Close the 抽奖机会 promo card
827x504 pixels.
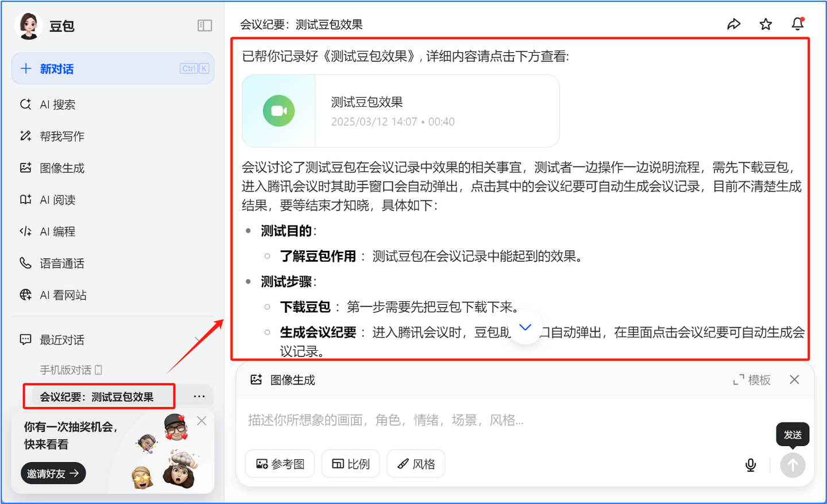tap(202, 421)
